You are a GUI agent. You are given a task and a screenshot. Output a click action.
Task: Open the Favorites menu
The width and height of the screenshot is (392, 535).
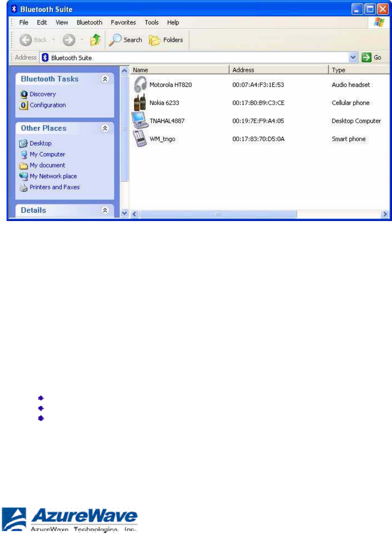124,22
